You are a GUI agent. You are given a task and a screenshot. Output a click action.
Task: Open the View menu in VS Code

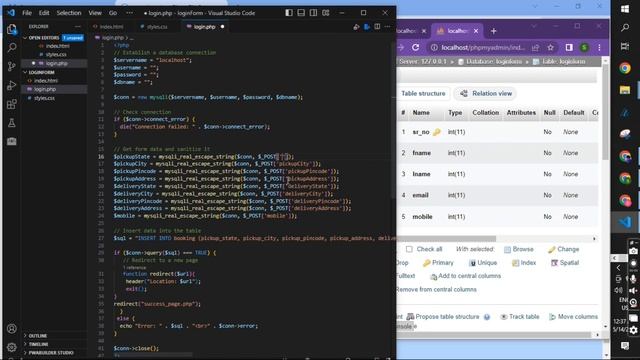pyautogui.click(x=95, y=13)
